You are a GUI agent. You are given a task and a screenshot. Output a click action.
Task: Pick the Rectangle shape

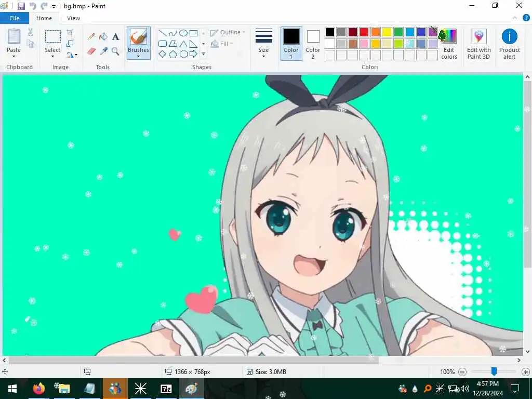coord(193,33)
